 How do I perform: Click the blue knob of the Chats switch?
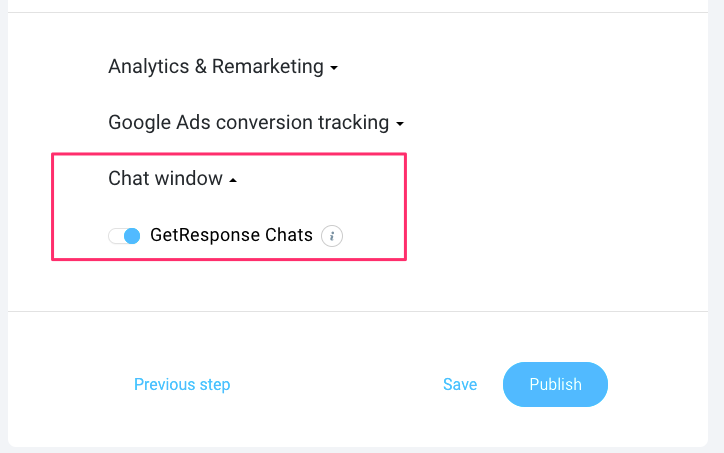[x=132, y=236]
